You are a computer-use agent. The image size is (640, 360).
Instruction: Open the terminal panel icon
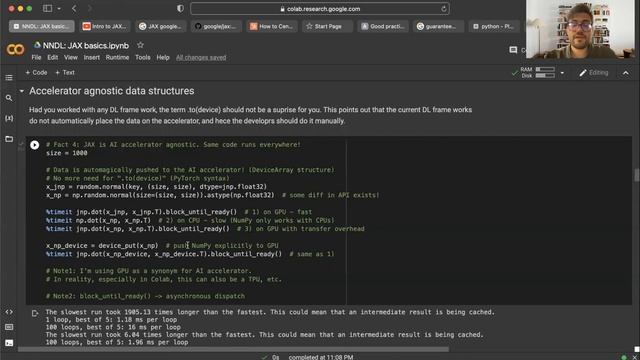click(9, 343)
